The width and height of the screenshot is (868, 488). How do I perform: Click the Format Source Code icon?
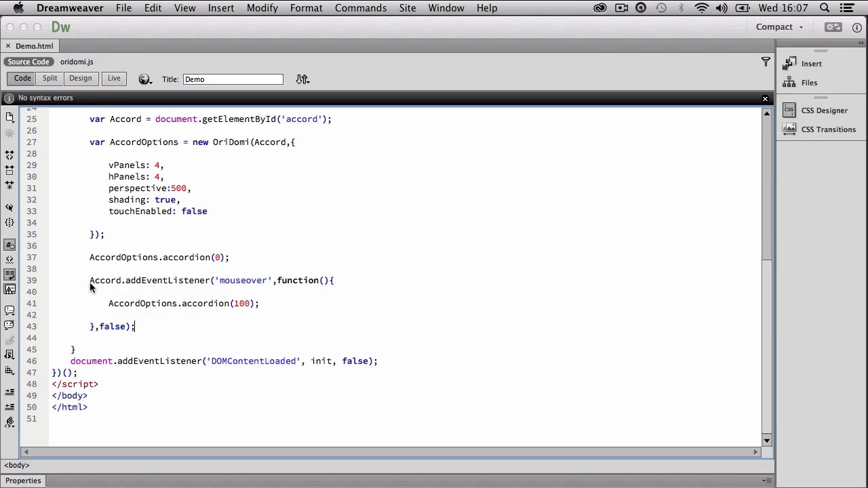click(x=9, y=422)
